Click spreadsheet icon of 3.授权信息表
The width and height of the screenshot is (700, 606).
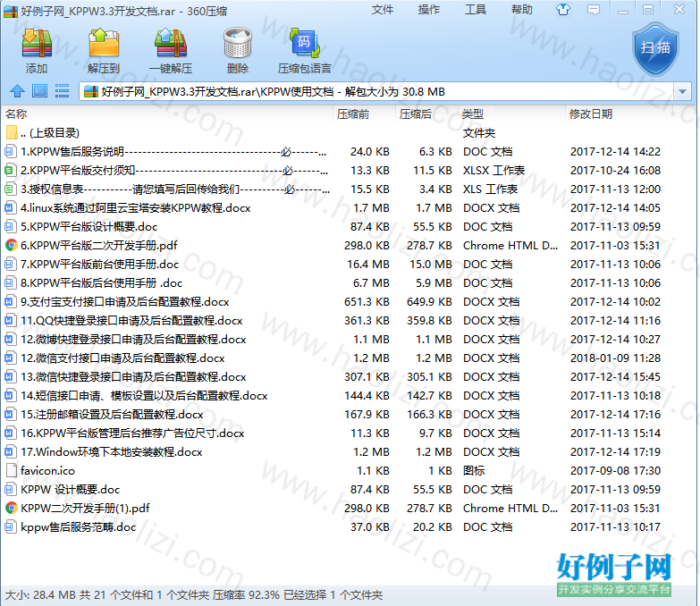(10, 189)
